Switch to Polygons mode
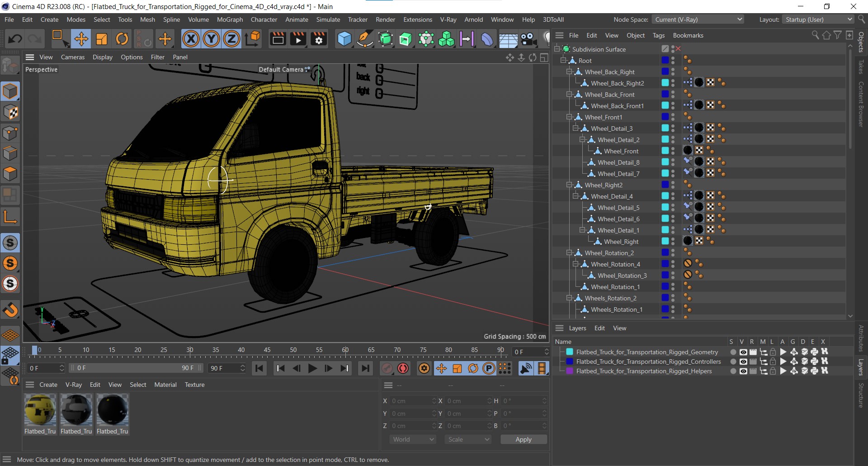Viewport: 868px width, 466px height. 10,174
